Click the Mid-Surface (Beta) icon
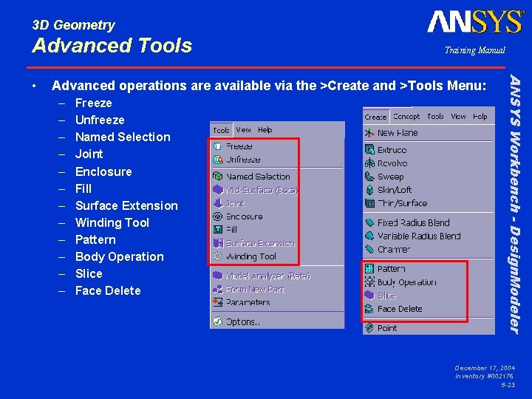 [x=217, y=190]
